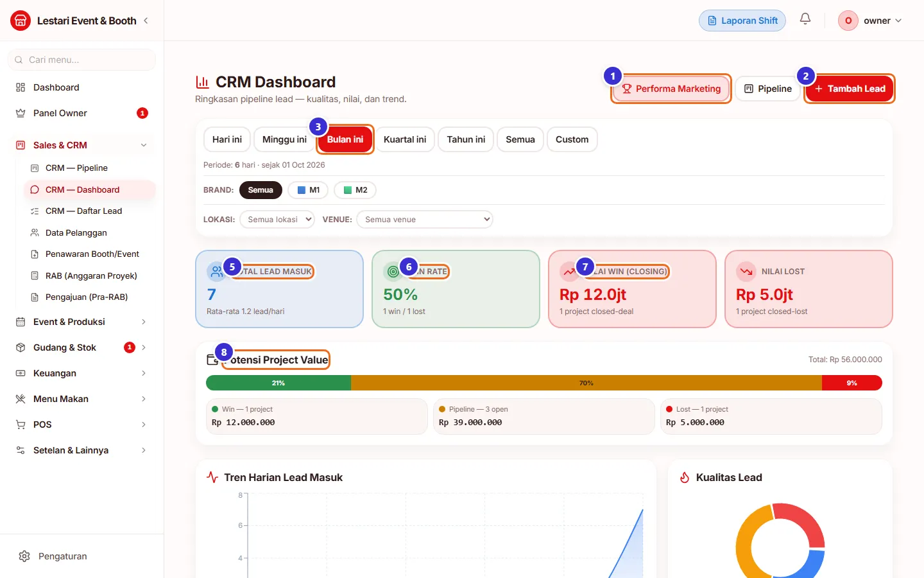Click the Pipeline button in the header
Image resolution: width=924 pixels, height=578 pixels.
(768, 89)
